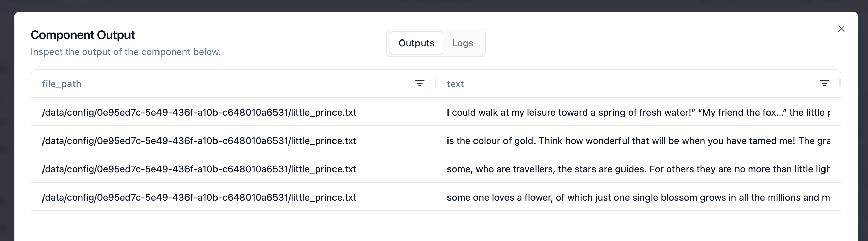868x241 pixels.
Task: Sort by the file_path column header
Action: 62,84
